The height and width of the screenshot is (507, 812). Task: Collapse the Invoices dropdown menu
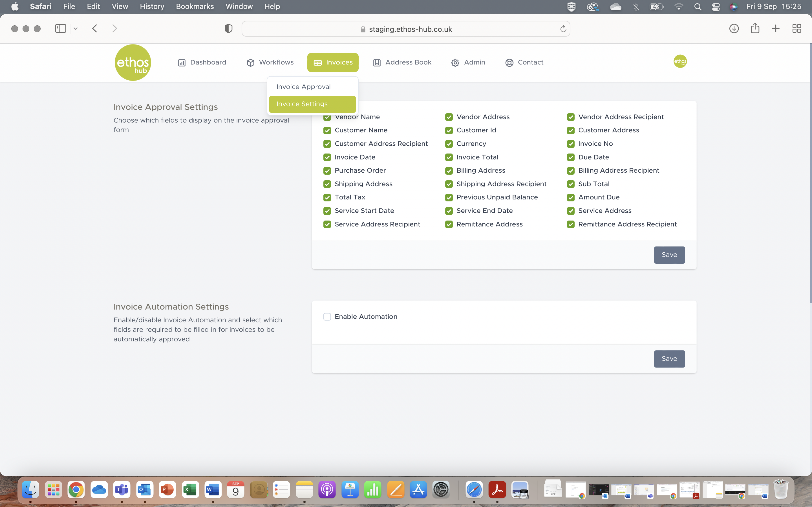[x=333, y=62]
